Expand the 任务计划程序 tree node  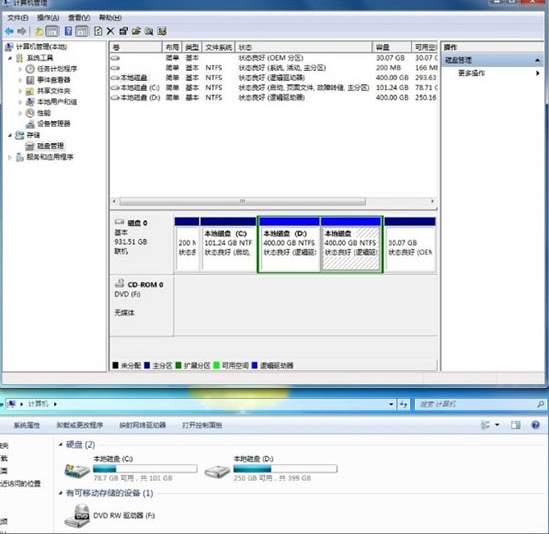tap(20, 69)
